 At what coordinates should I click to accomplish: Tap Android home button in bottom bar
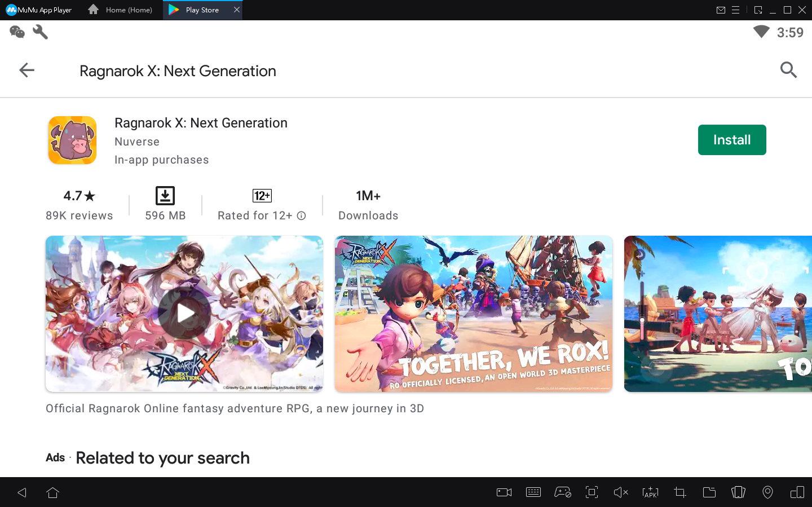tap(53, 492)
